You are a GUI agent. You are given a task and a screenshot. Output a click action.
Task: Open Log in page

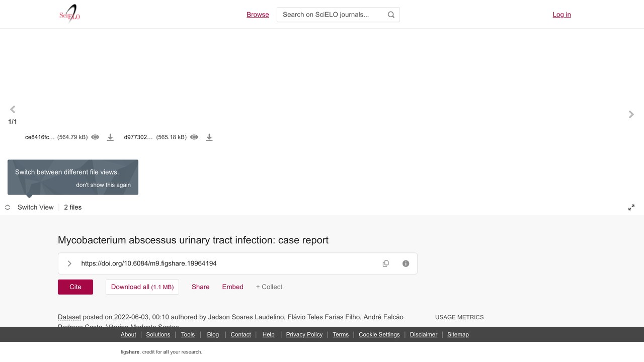click(561, 15)
